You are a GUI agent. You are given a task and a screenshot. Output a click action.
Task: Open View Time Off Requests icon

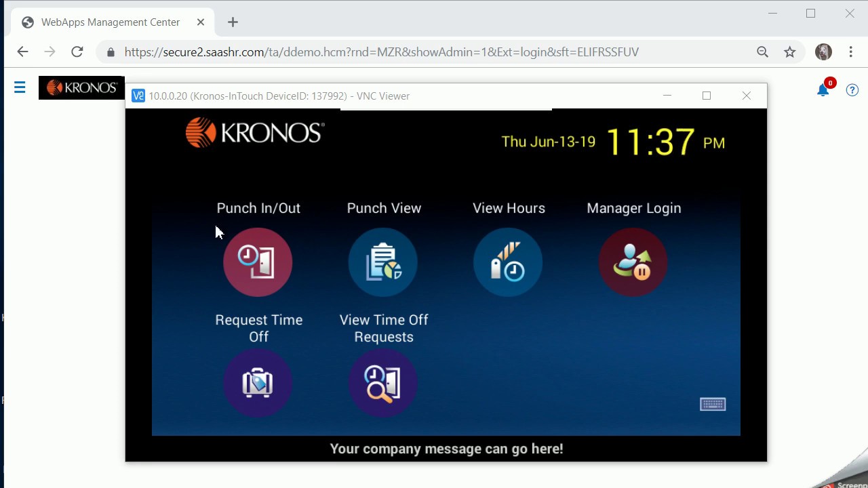(383, 384)
